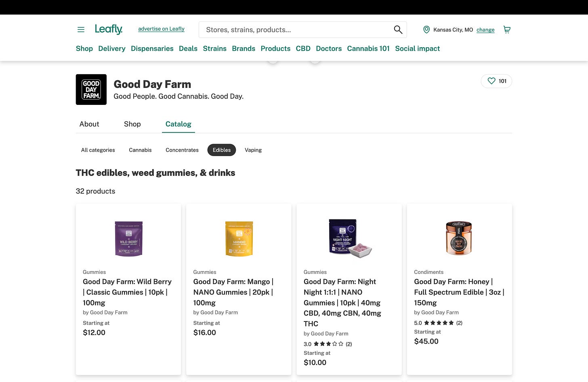Open the hamburger menu icon
Image resolution: width=588 pixels, height=382 pixels.
point(81,29)
